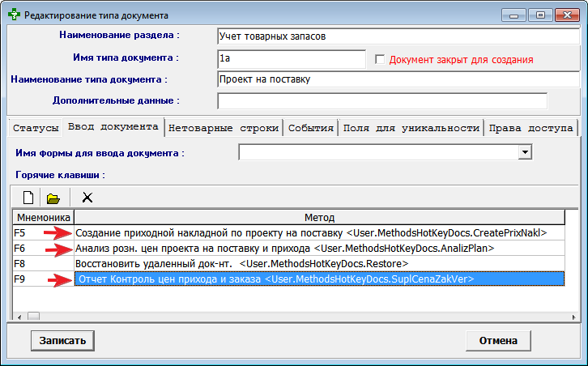Select the F8 mnemonic cell

point(44,264)
